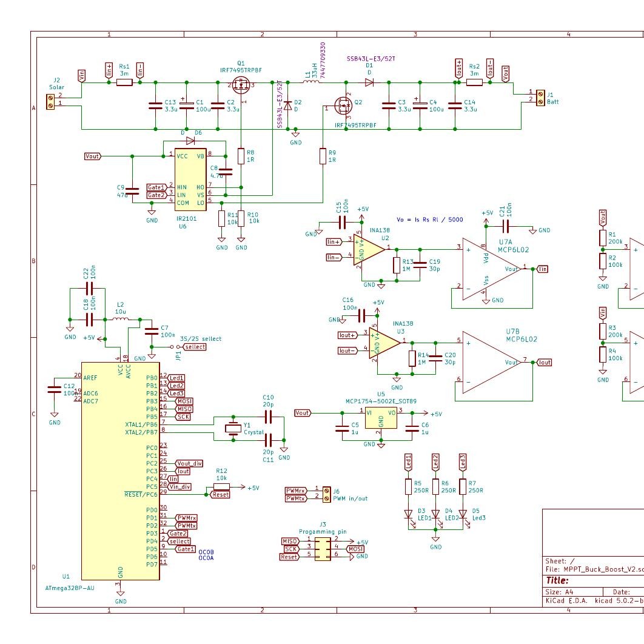Viewport: 644px width, 644px height.
Task: Select the R12 10k resistor symbol
Action: point(221,485)
